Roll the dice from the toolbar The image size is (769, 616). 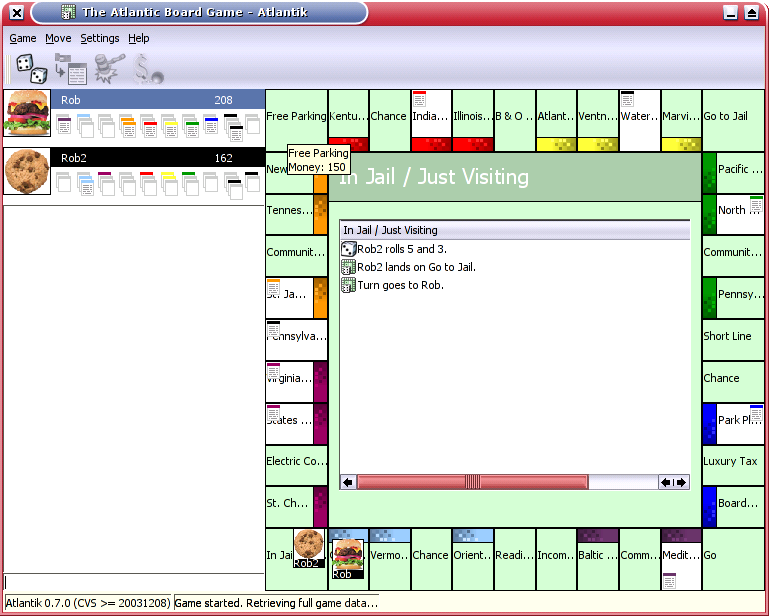coord(32,69)
